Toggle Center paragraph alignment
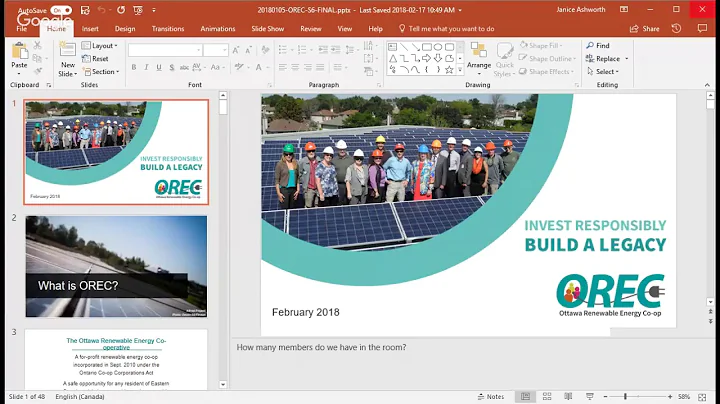This screenshot has width=720, height=404. (295, 67)
